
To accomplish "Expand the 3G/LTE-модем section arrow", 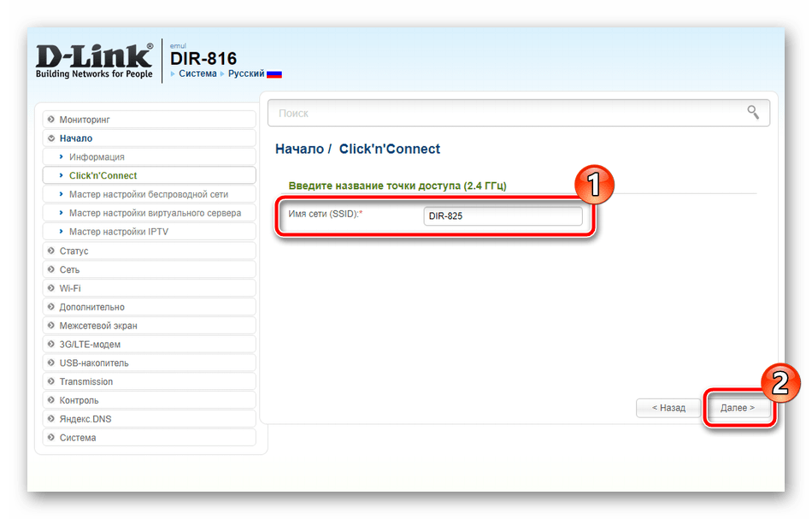I will (x=50, y=344).
